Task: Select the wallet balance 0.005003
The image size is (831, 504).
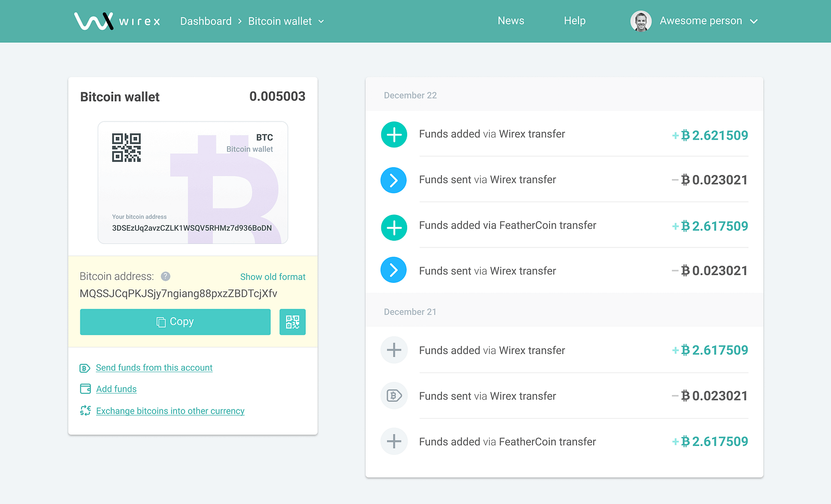Action: pyautogui.click(x=277, y=96)
